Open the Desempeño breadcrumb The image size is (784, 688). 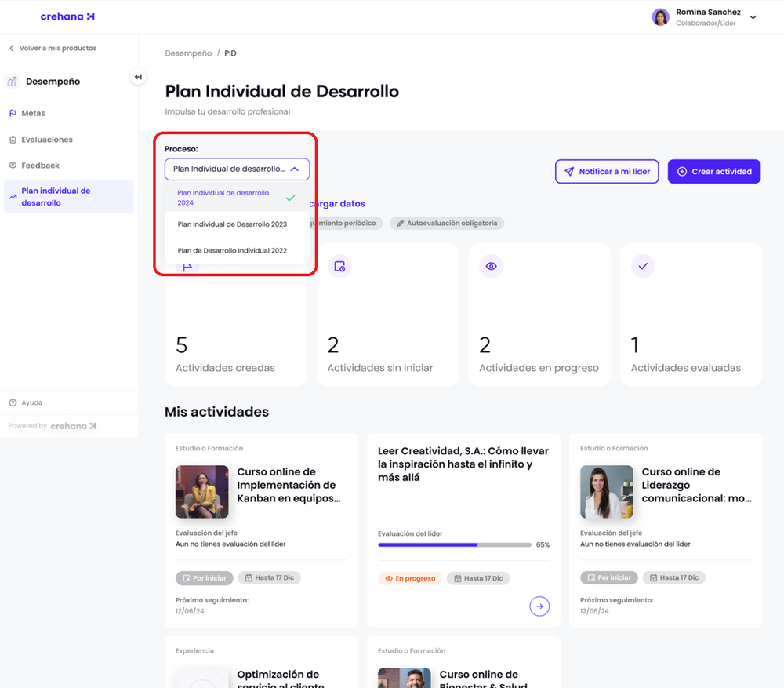(188, 53)
